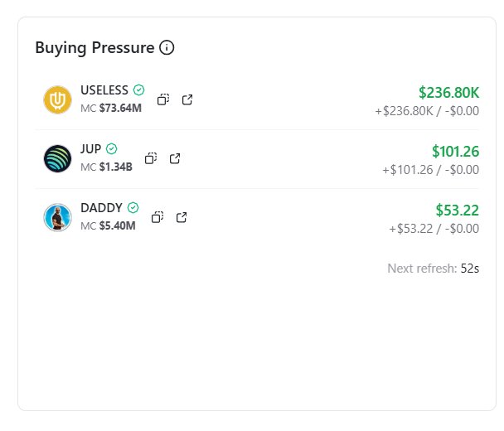
Task: Click the $53.22 DADDY buying amount
Action: 458,211
